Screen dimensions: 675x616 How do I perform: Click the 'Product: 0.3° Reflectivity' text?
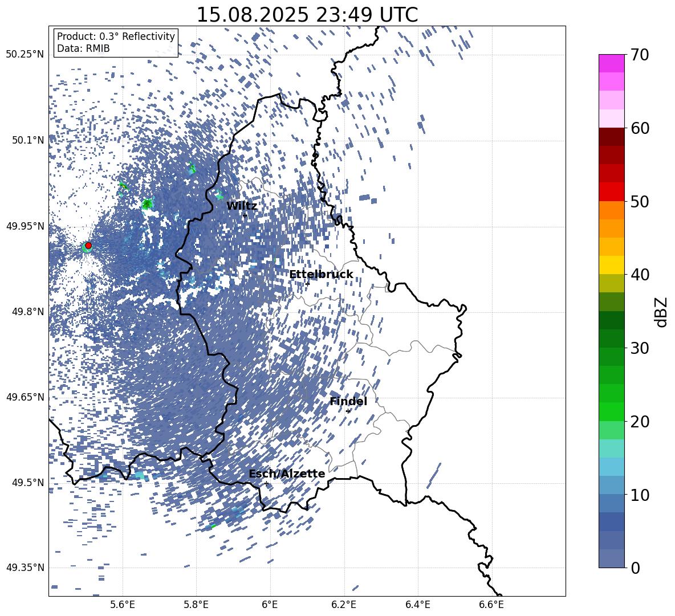point(116,36)
